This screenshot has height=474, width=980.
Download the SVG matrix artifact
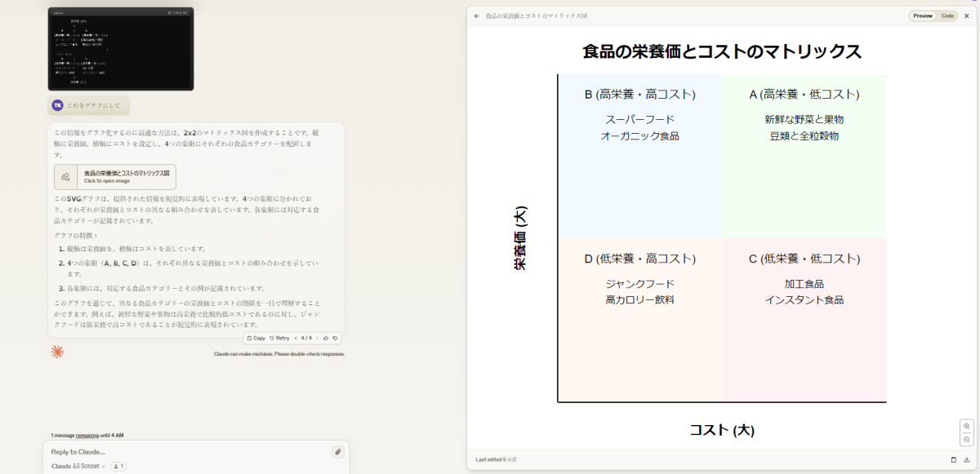(x=967, y=459)
